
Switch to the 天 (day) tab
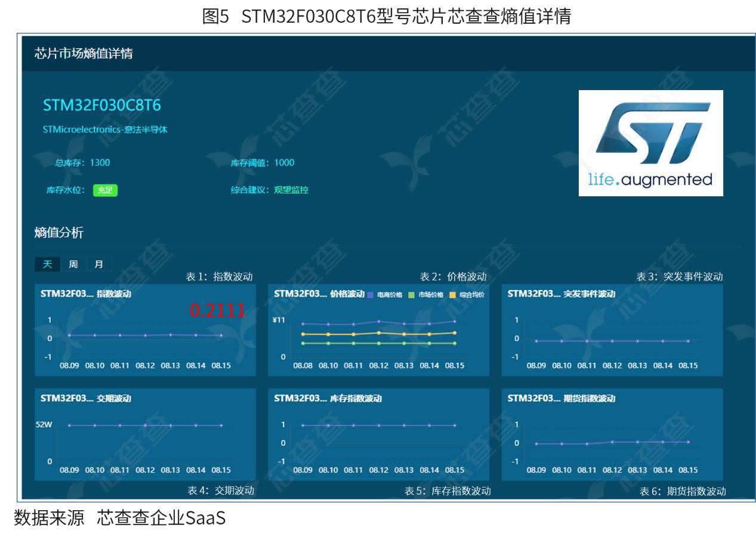47,264
